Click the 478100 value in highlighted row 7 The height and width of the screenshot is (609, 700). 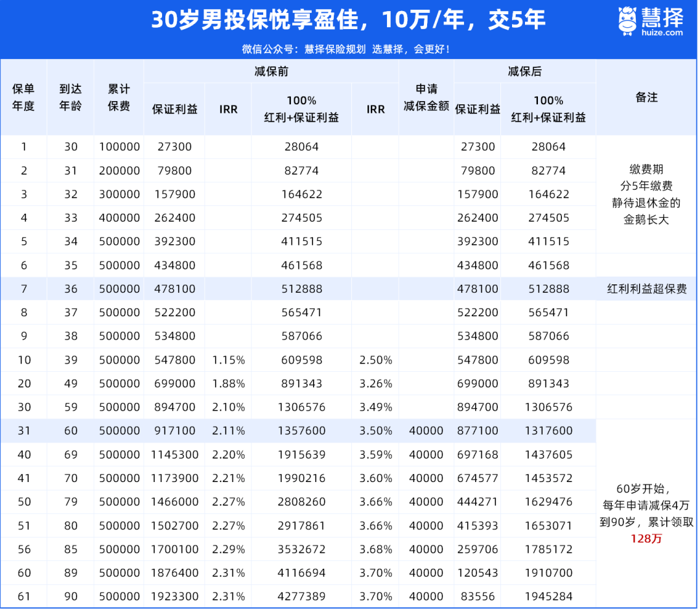pyautogui.click(x=174, y=289)
